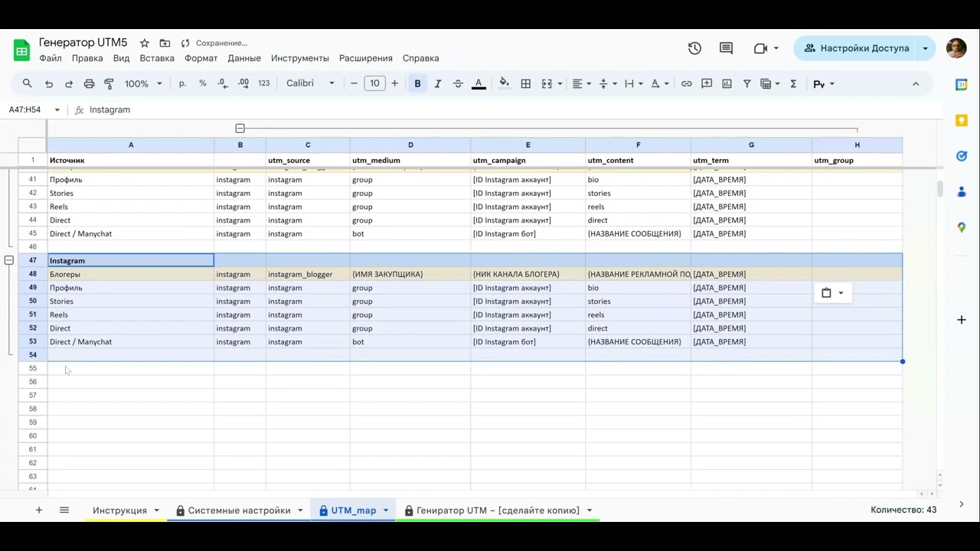This screenshot has height=551, width=980.
Task: Open text wrapping dropdown
Action: click(633, 83)
